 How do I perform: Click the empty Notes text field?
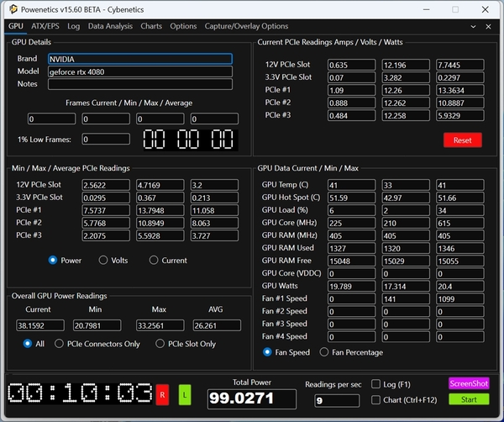coord(139,84)
